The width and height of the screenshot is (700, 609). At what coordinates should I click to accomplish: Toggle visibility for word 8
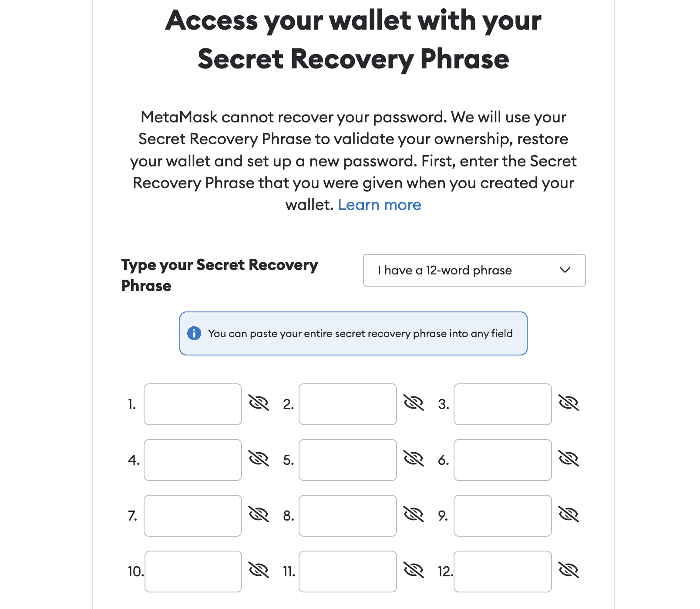(414, 514)
